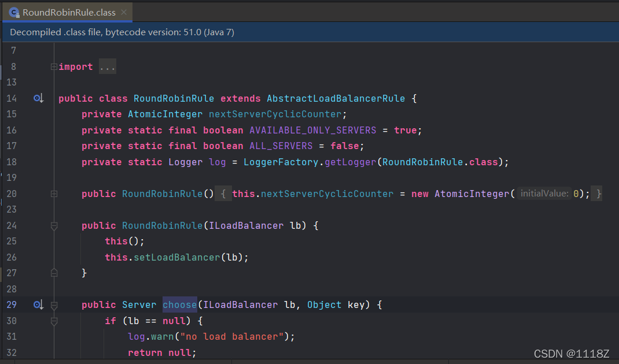Close the RoundRobinRule.class tab
The width and height of the screenshot is (619, 364).
point(124,12)
